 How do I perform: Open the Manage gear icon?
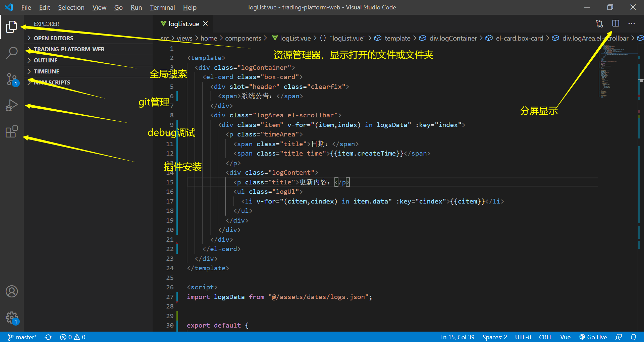[x=12, y=318]
